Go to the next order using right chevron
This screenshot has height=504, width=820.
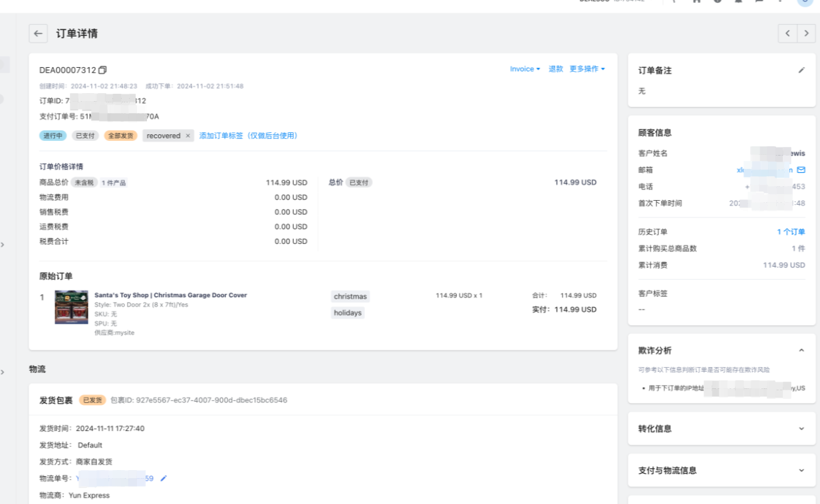807,33
